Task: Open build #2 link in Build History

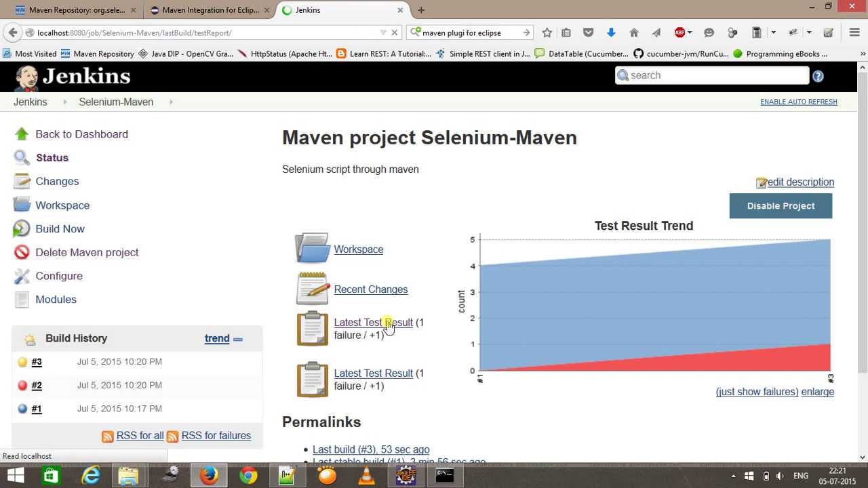Action: pos(37,386)
